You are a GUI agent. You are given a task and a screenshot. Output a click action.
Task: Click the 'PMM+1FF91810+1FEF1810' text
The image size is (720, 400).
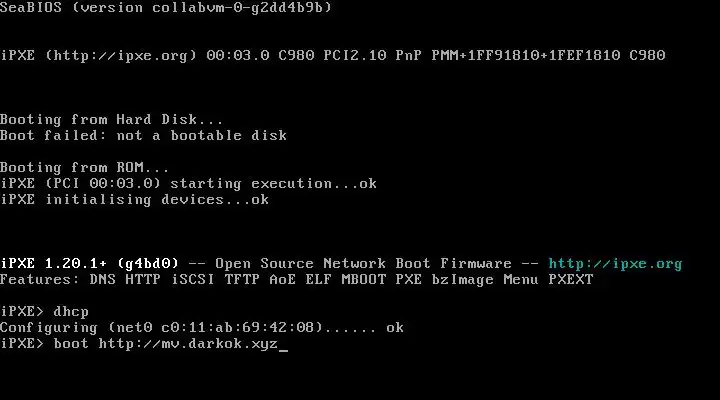[526, 56]
